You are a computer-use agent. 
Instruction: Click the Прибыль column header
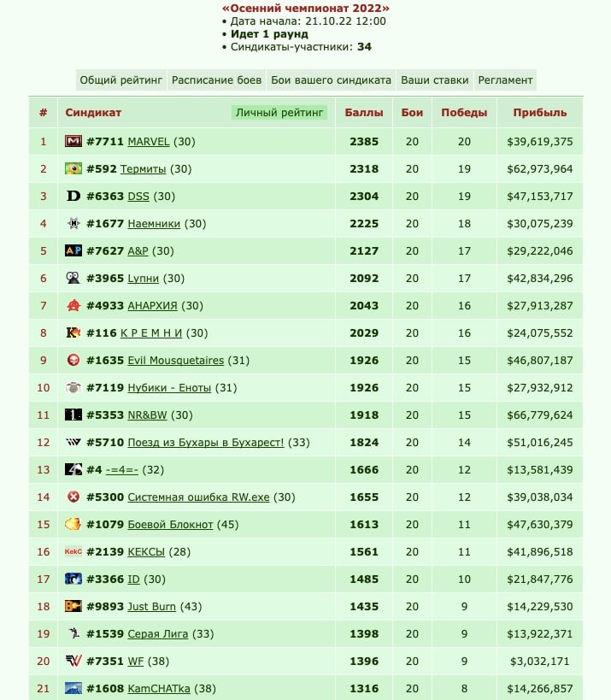coord(540,113)
